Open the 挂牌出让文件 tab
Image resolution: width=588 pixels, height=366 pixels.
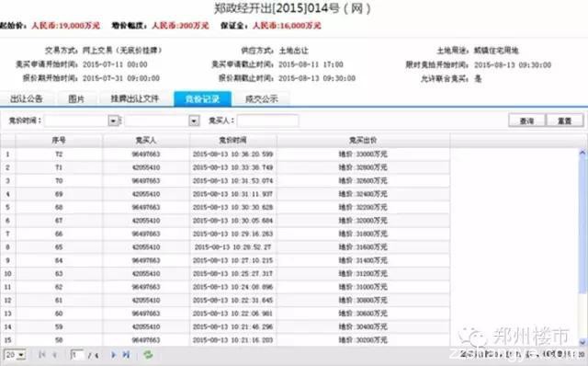point(135,99)
